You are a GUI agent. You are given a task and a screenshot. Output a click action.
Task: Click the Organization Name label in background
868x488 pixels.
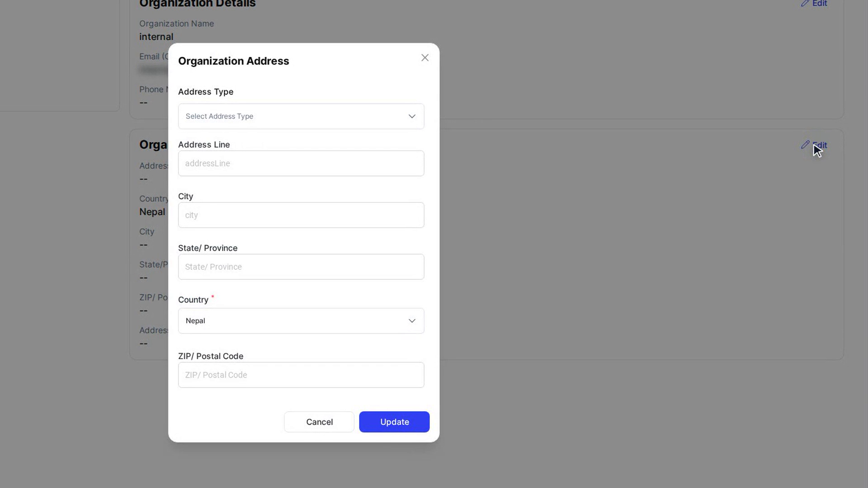coord(176,23)
